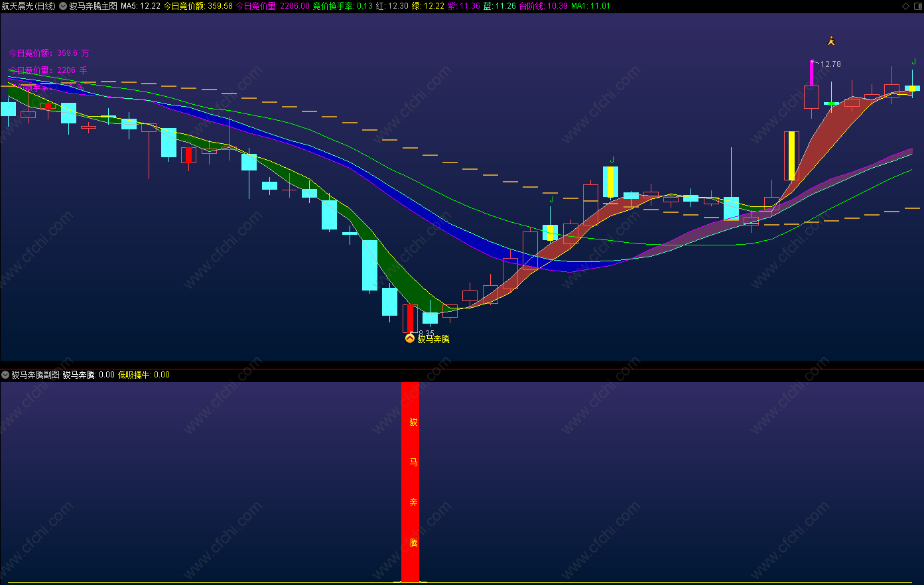Click the 蓝: 11.26 line value
Image resolution: width=924 pixels, height=585 pixels.
[499, 6]
